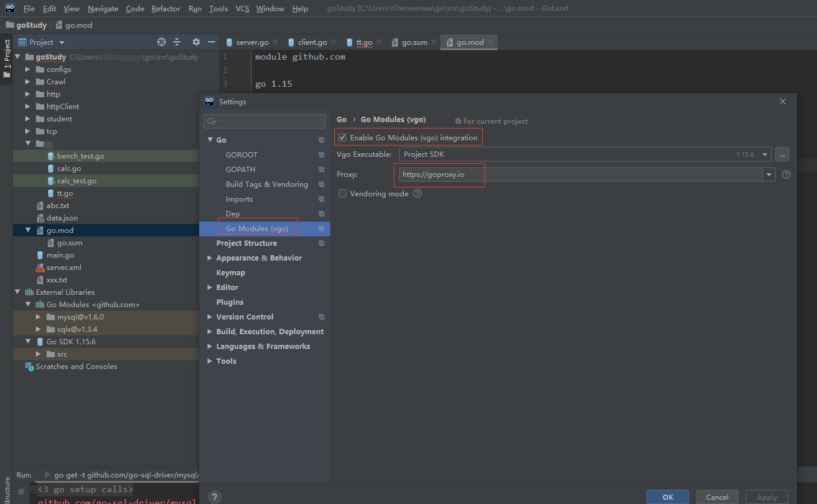The image size is (817, 504).
Task: Click the project-level icon on GOROOT row
Action: click(x=321, y=154)
